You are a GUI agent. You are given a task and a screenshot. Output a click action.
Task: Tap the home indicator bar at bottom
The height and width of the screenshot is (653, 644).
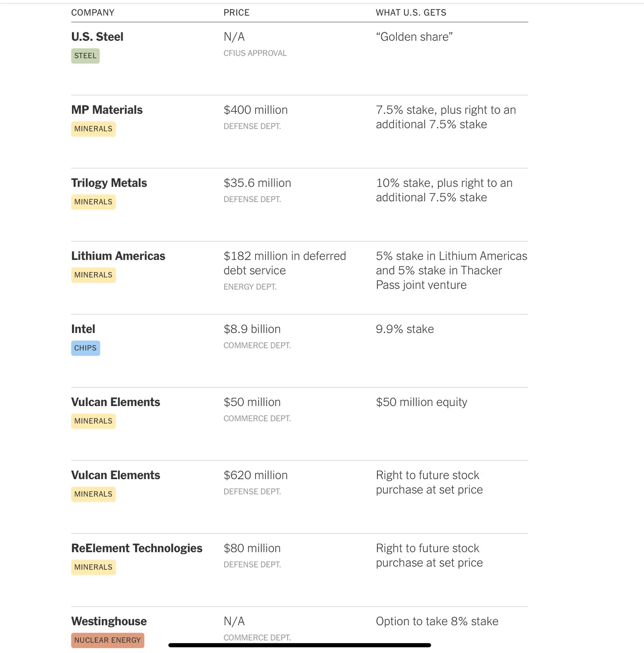tap(299, 645)
